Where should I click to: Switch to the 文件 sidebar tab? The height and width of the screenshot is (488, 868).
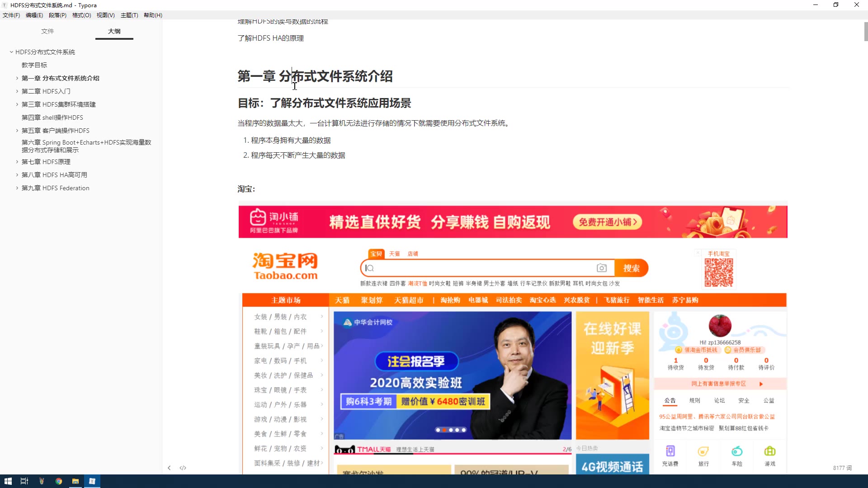[47, 31]
